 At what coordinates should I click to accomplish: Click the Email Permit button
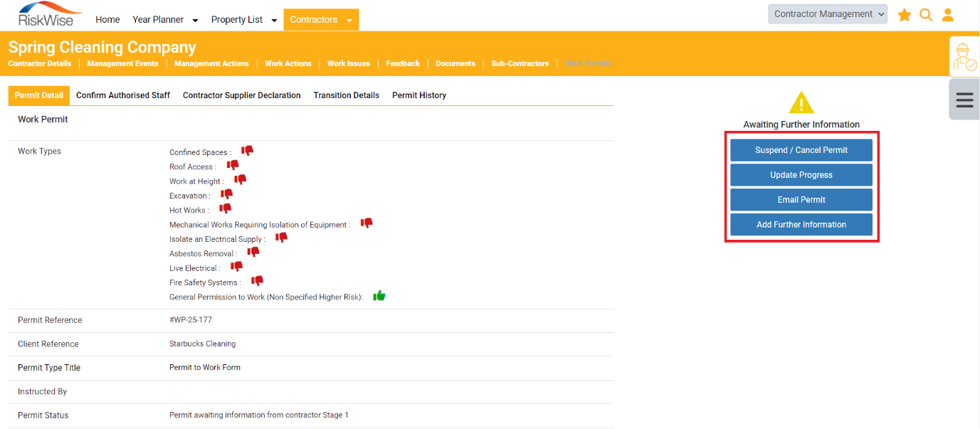point(801,200)
